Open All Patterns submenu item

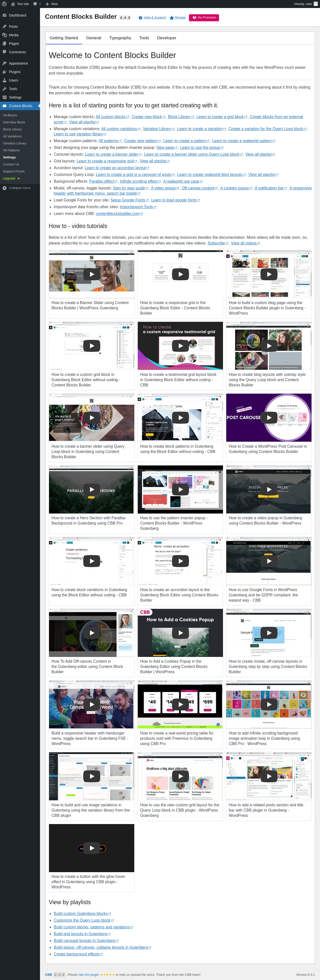tap(11, 150)
